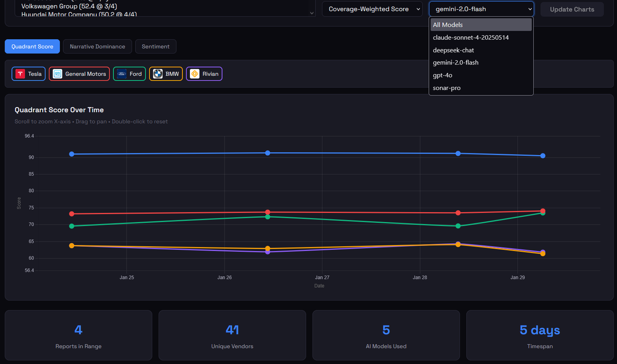Open the Narrative Dominance tab

pyautogui.click(x=97, y=46)
